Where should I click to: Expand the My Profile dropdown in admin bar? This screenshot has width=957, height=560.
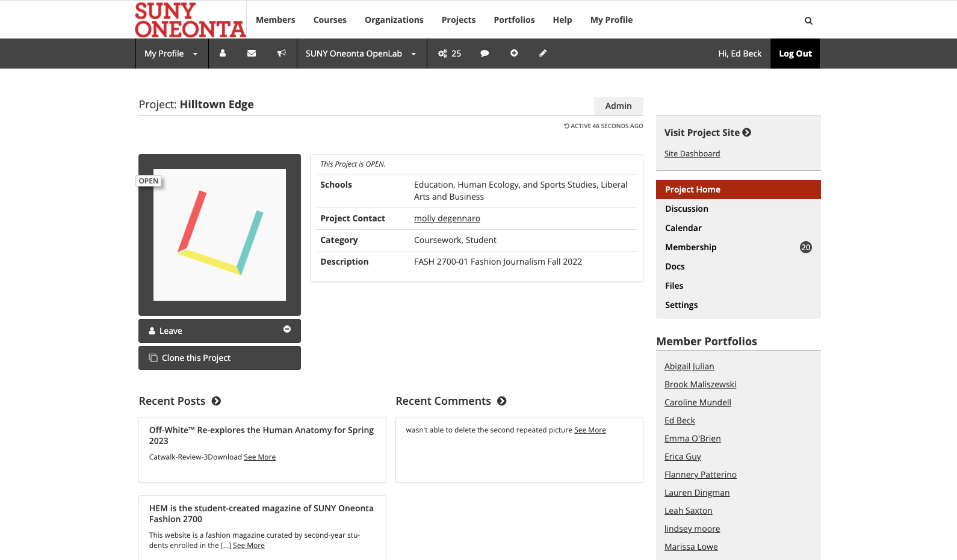(x=171, y=54)
